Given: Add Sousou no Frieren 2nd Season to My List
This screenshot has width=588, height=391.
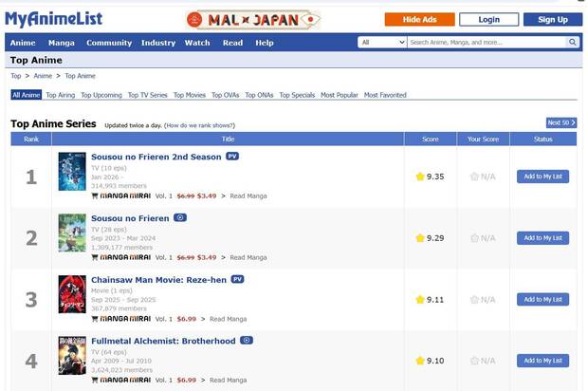Looking at the screenshot, I should click(x=542, y=177).
